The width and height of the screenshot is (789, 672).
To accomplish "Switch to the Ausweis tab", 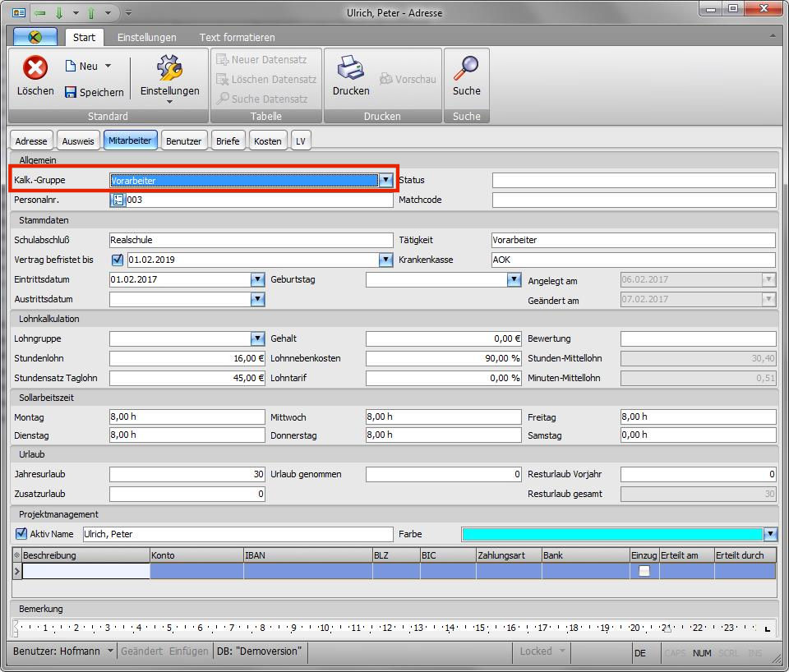I will click(78, 140).
